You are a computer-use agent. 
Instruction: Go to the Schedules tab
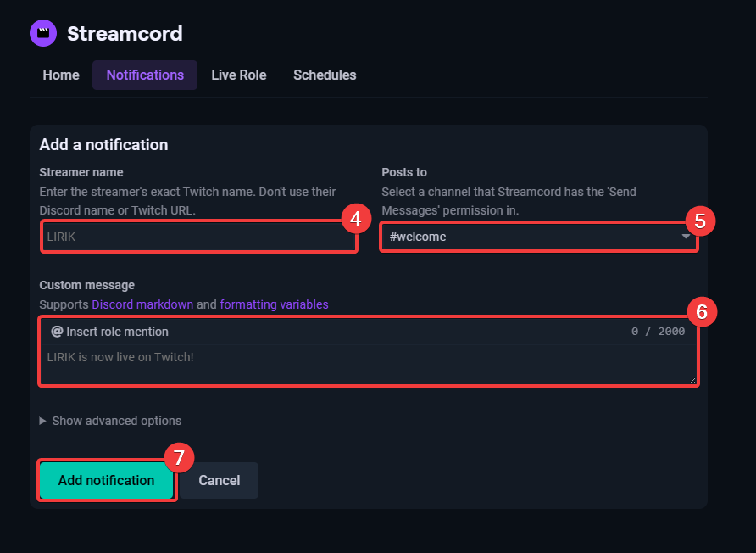(x=325, y=75)
